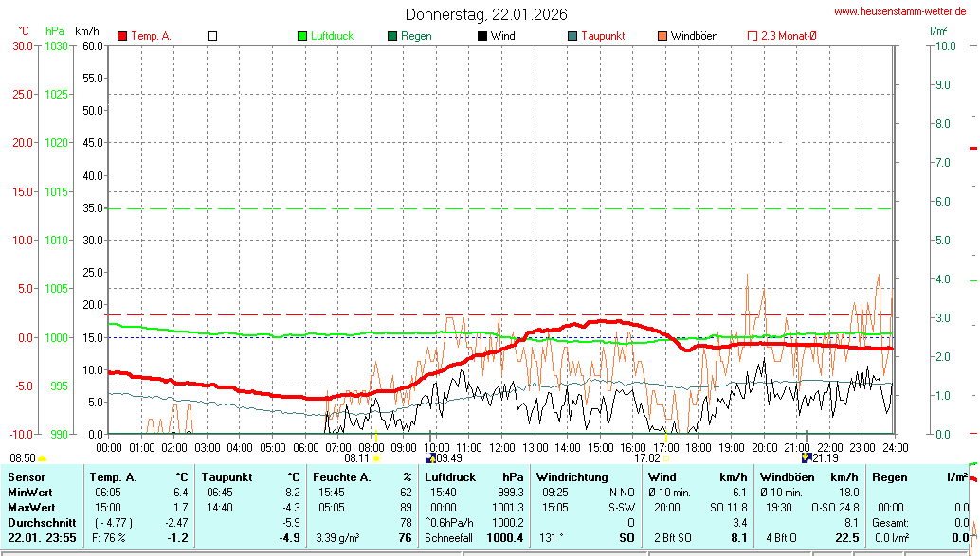Click the light green Luftdruck legend square

click(x=302, y=36)
